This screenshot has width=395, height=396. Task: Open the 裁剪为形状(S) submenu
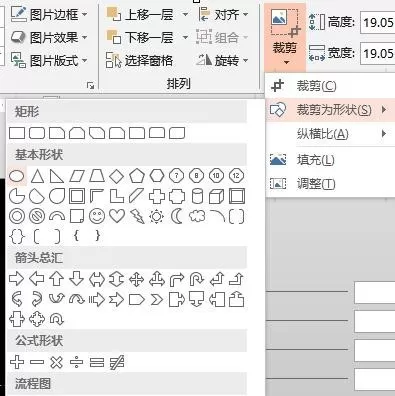pyautogui.click(x=330, y=109)
